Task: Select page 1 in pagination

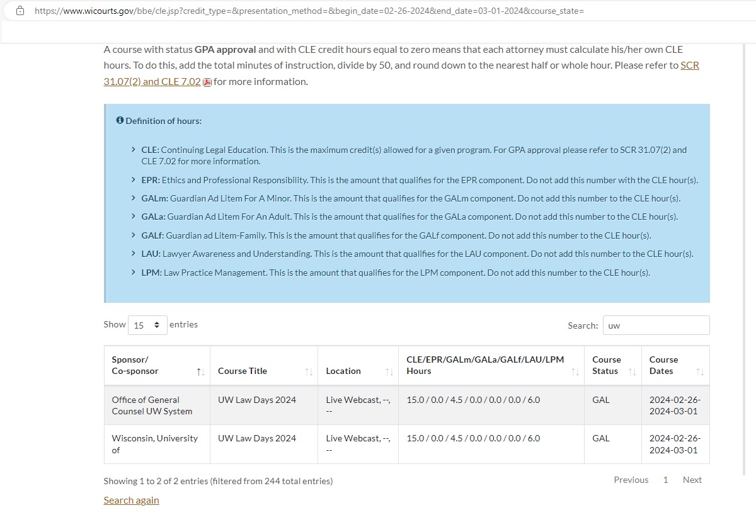Action: click(665, 480)
